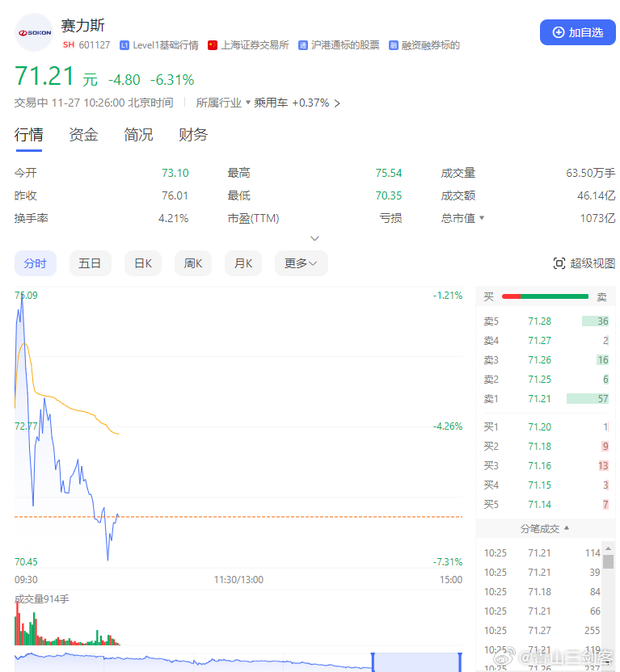
Task: Click the 买3 price 71.16
Action: pyautogui.click(x=539, y=466)
